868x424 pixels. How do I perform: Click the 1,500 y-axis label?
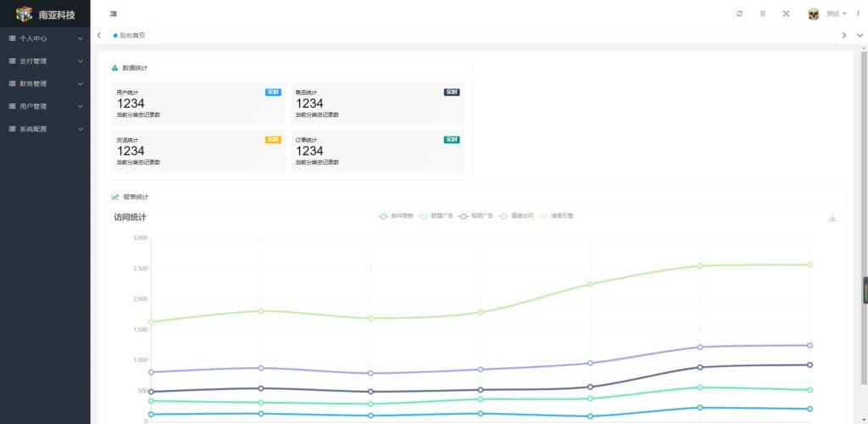click(x=141, y=330)
